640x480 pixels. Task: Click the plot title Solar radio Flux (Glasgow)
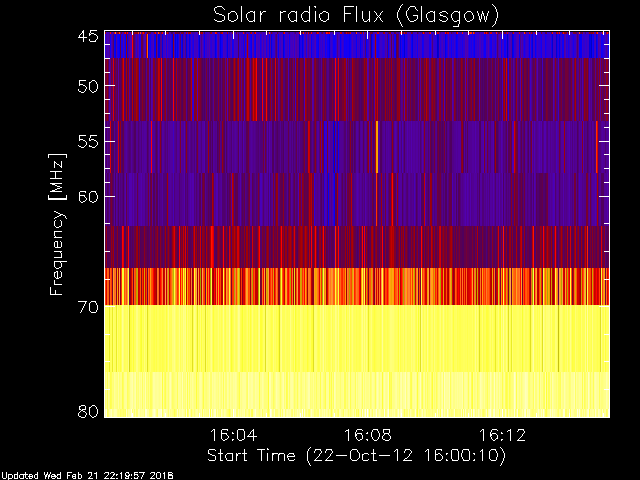[x=356, y=16]
